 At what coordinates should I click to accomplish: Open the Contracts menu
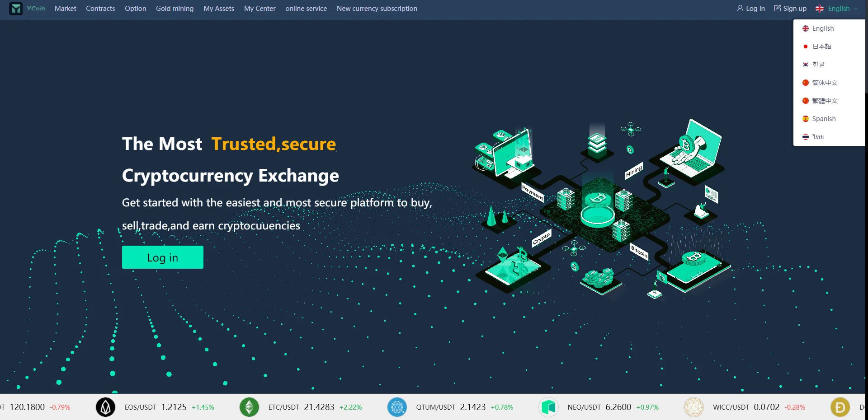coord(100,9)
